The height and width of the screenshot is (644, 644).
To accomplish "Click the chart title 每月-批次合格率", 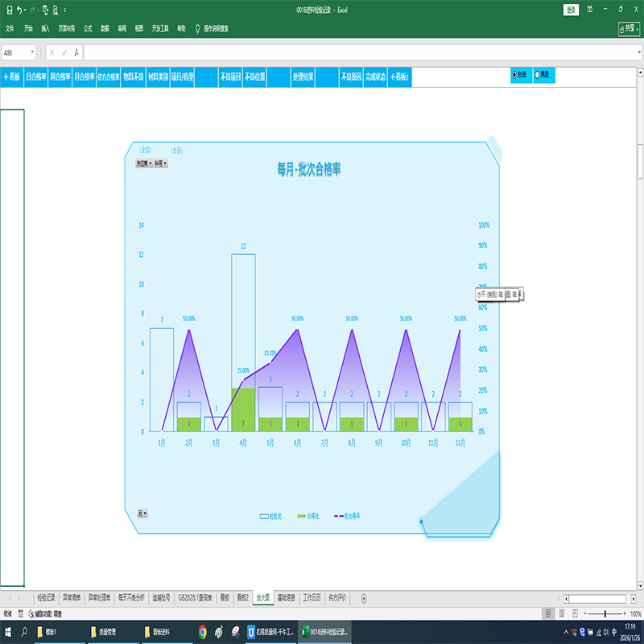I will [309, 169].
